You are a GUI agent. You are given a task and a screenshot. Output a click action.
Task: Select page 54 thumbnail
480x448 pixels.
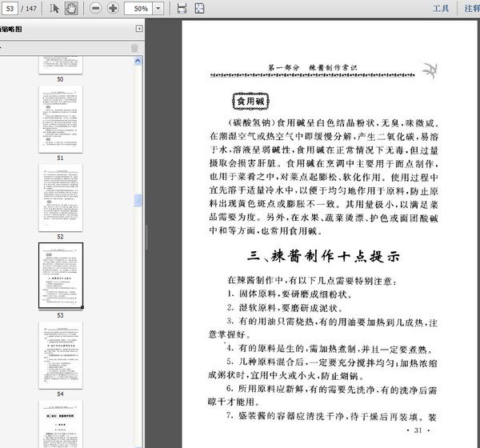(x=60, y=353)
